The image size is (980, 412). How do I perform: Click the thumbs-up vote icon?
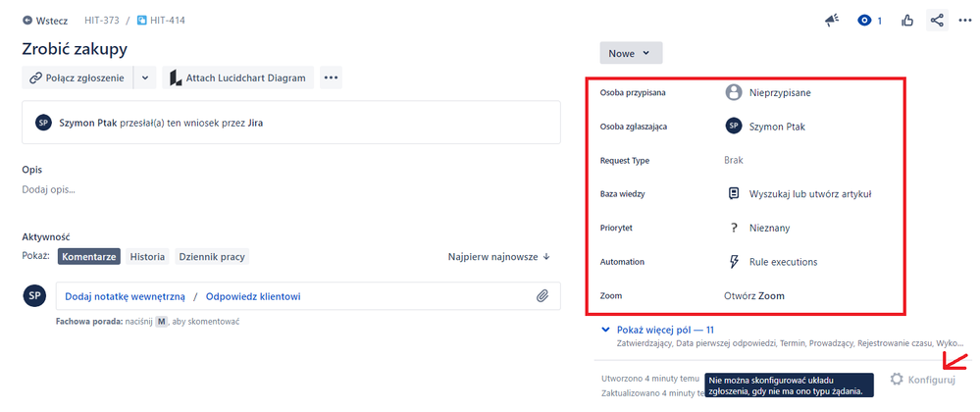[907, 21]
